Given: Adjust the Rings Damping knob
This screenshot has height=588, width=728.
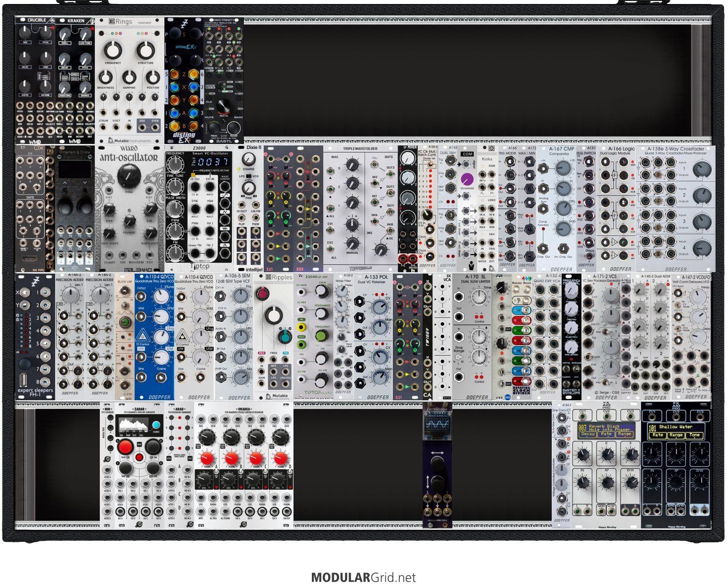Looking at the screenshot, I should tap(129, 77).
